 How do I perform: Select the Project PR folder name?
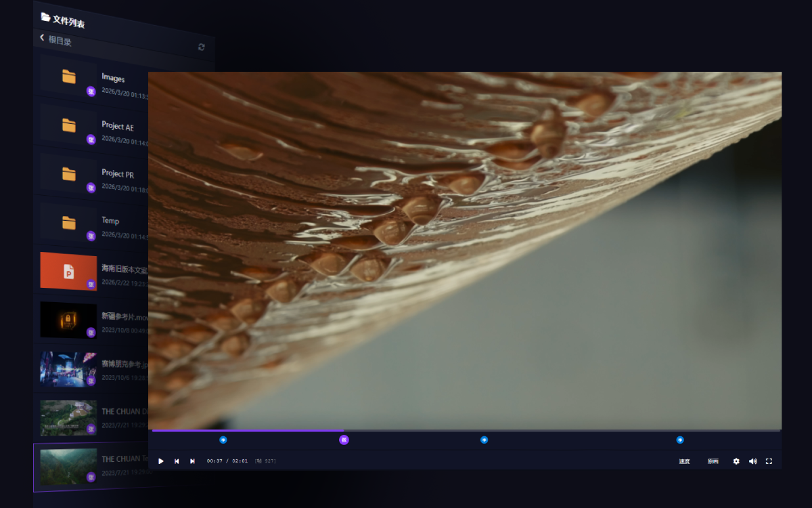118,173
